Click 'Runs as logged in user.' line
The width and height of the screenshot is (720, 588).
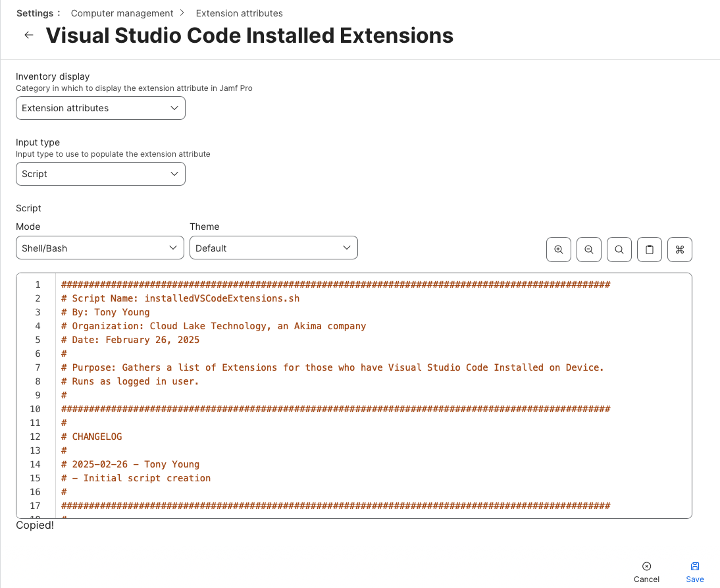[x=130, y=381]
